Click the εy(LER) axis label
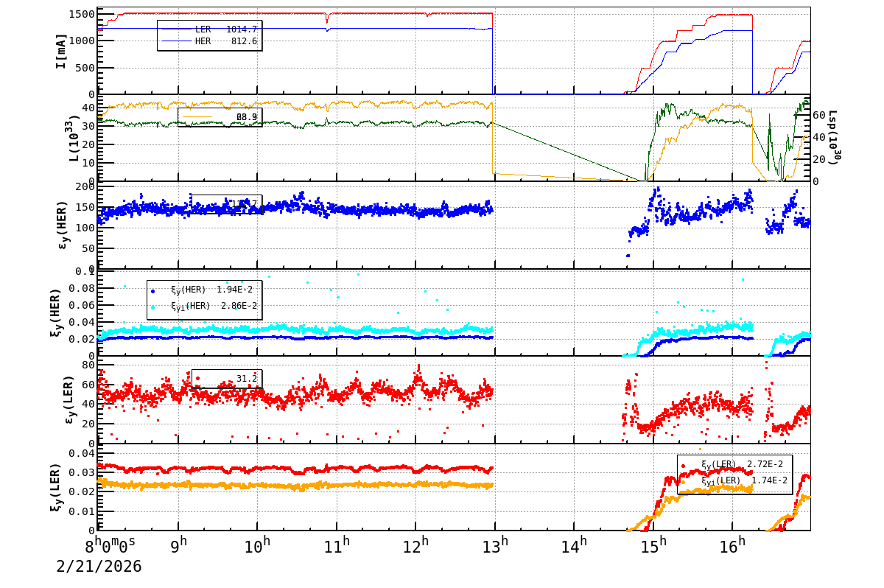This screenshot has height=588, width=884. pos(71,400)
